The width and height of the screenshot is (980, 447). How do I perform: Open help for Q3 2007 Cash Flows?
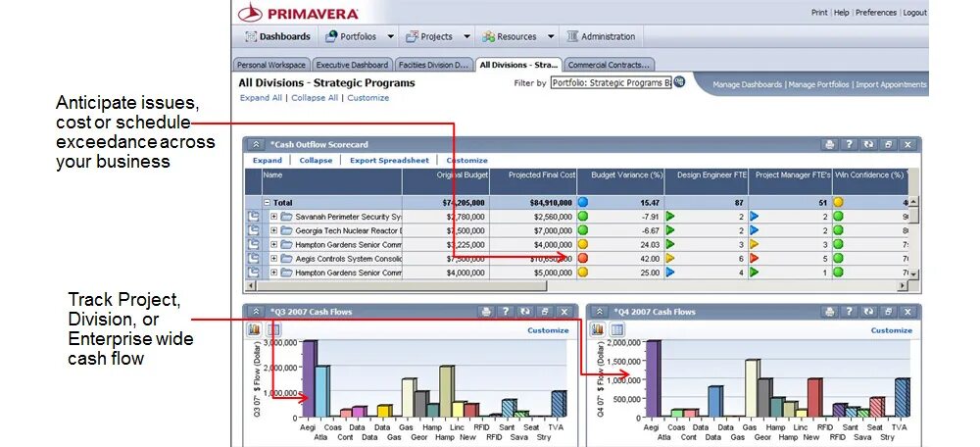(x=505, y=312)
